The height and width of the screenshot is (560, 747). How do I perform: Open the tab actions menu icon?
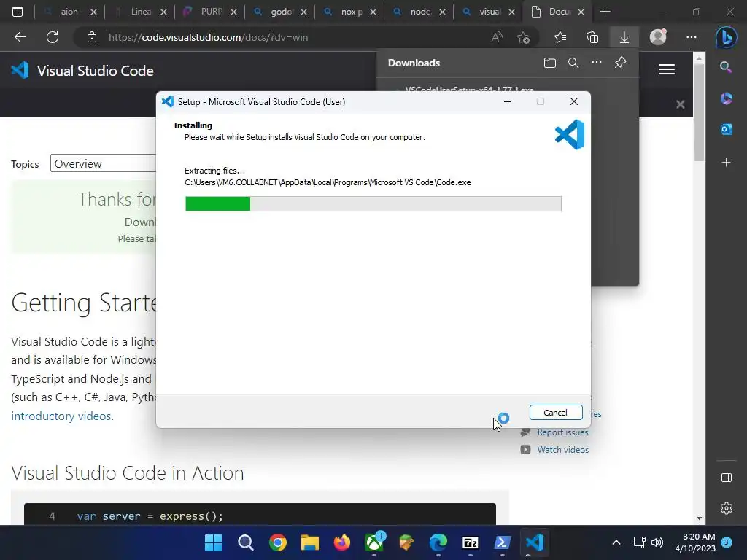[x=18, y=12]
